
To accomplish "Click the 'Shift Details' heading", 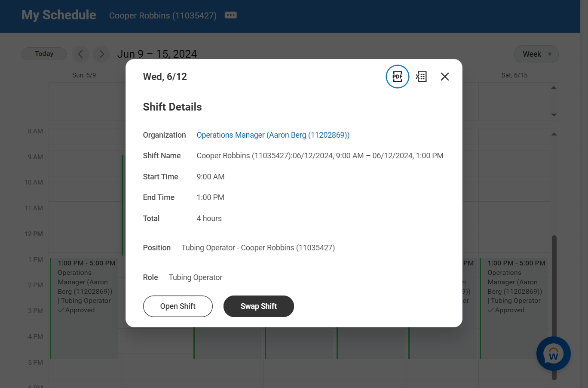I will [172, 107].
